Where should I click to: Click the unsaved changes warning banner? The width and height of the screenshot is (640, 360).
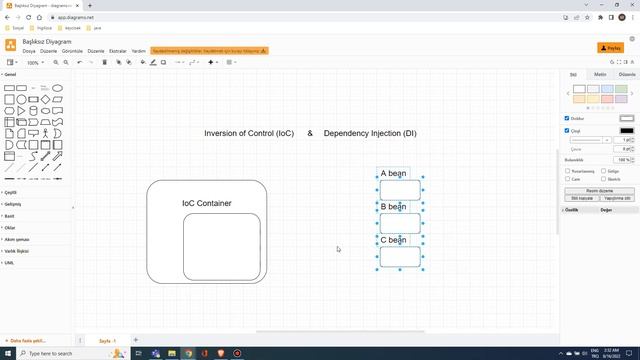[x=209, y=51]
